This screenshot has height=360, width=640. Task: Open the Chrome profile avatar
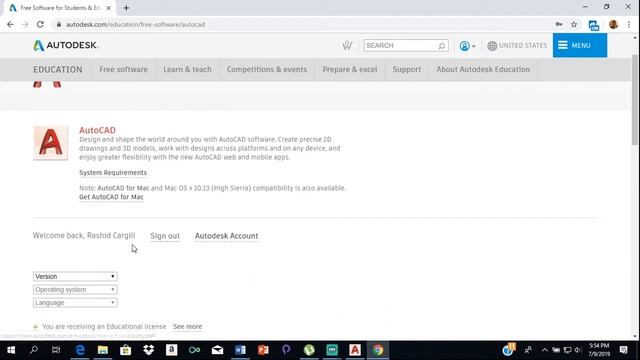click(613, 24)
